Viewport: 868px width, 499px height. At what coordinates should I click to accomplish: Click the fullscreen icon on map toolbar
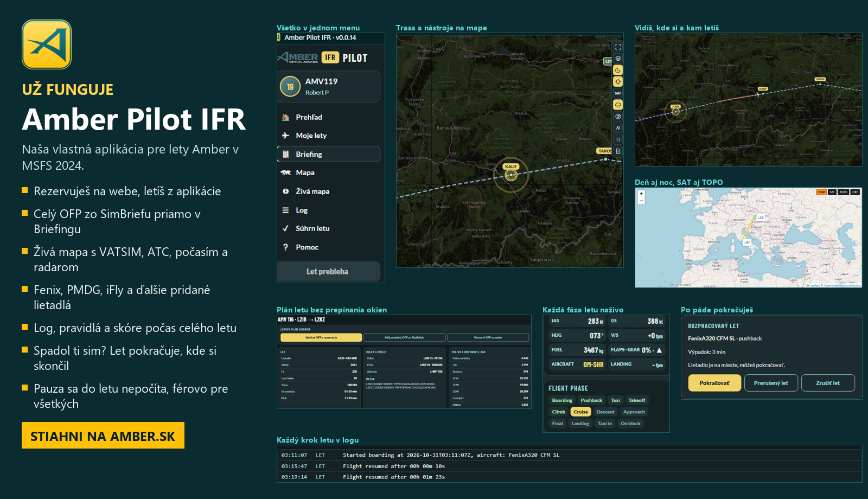[618, 47]
